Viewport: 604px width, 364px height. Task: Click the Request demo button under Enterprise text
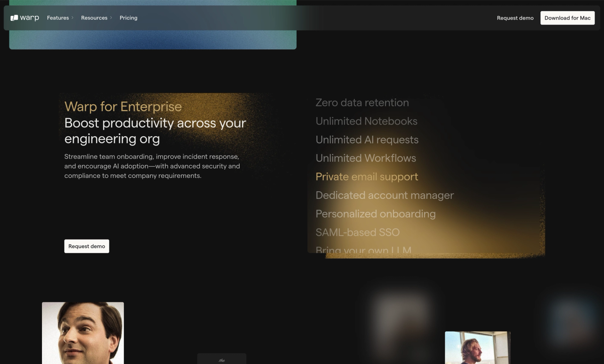(x=87, y=246)
